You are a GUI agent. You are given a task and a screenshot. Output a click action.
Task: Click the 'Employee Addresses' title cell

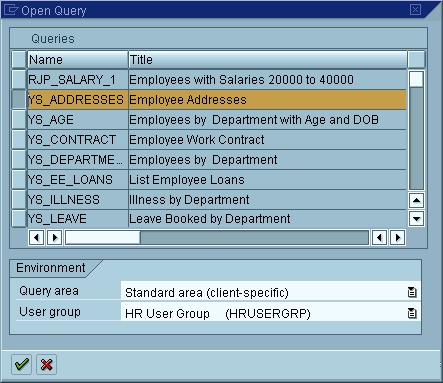pyautogui.click(x=268, y=99)
